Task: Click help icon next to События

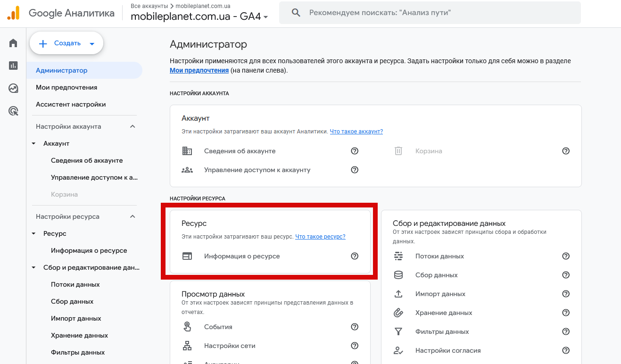Action: 355,327
